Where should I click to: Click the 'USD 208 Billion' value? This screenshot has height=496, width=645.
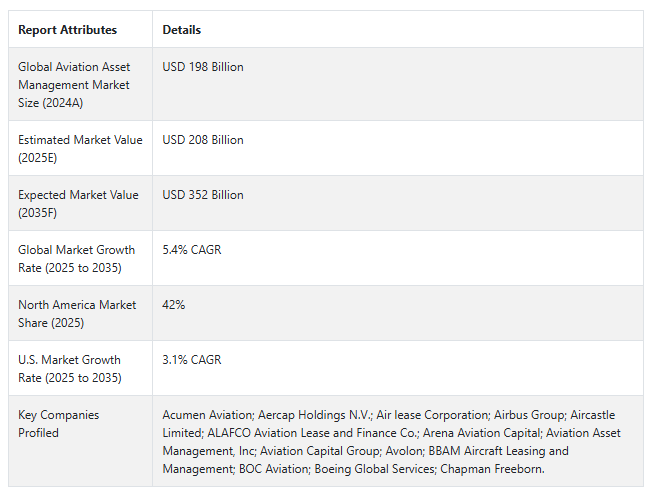203,140
